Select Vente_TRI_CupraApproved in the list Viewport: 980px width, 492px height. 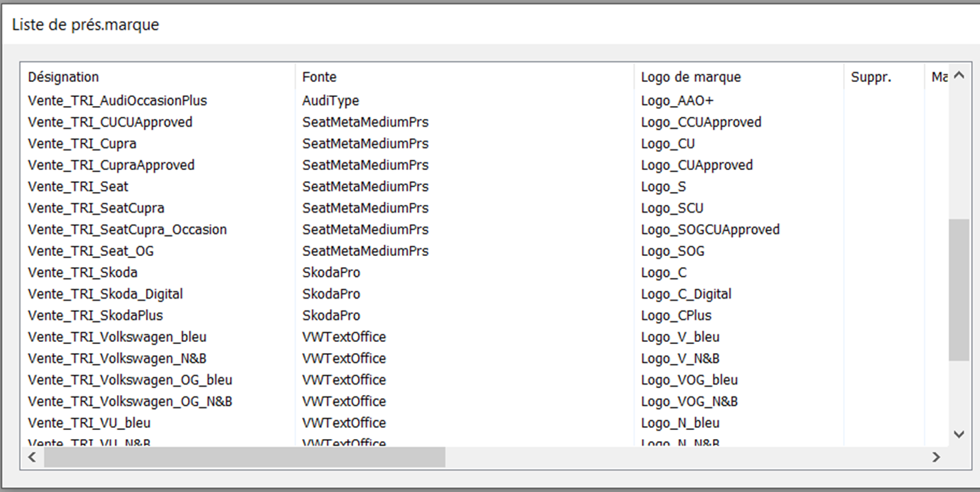(x=111, y=164)
